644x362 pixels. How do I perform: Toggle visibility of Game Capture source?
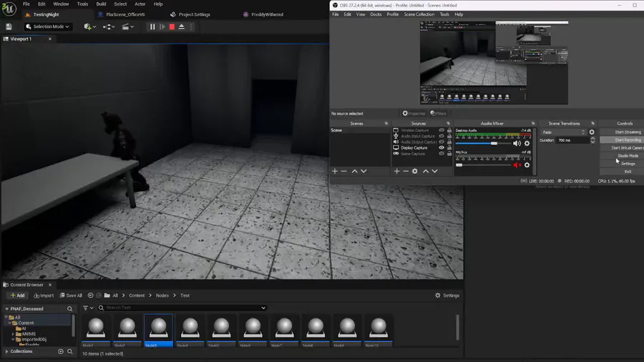click(441, 154)
